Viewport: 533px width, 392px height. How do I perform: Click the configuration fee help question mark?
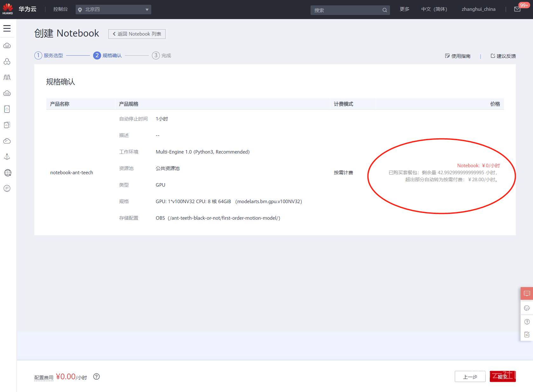coord(97,376)
